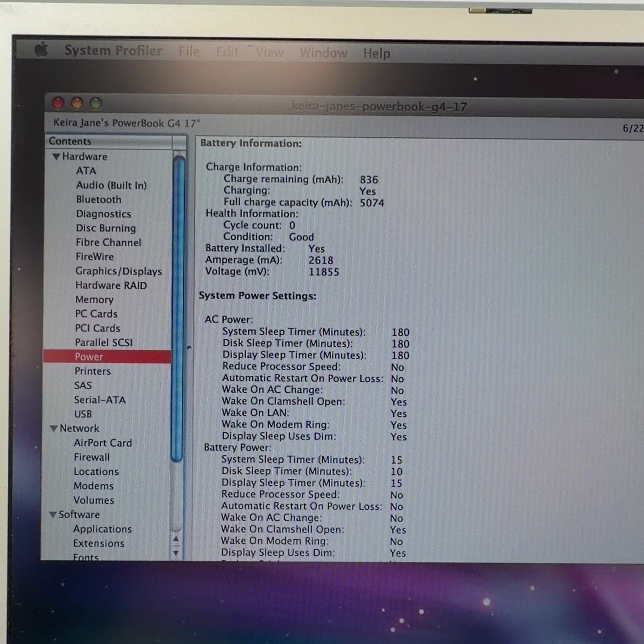
Task: Select Memory in the sidebar
Action: tap(94, 299)
